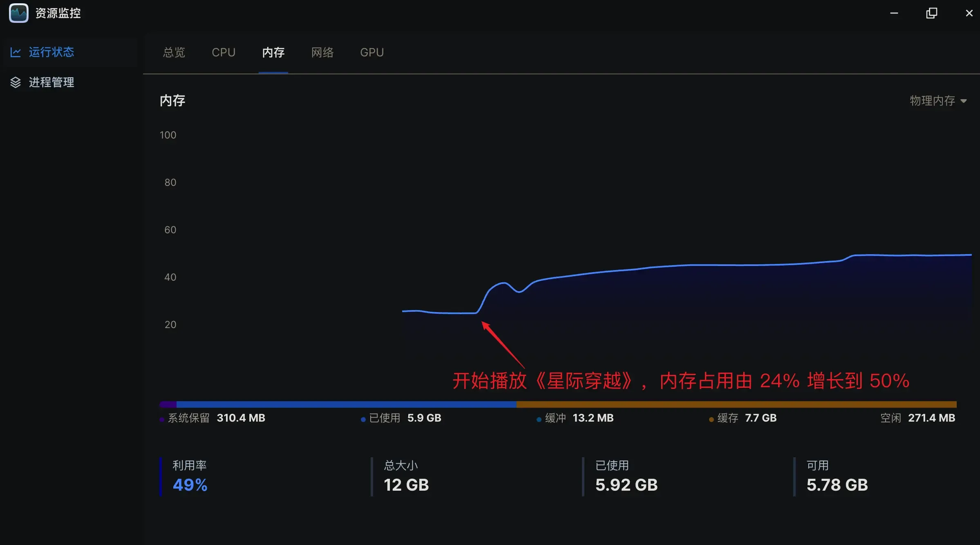
Task: Click the 资源监控 window title text
Action: point(58,13)
